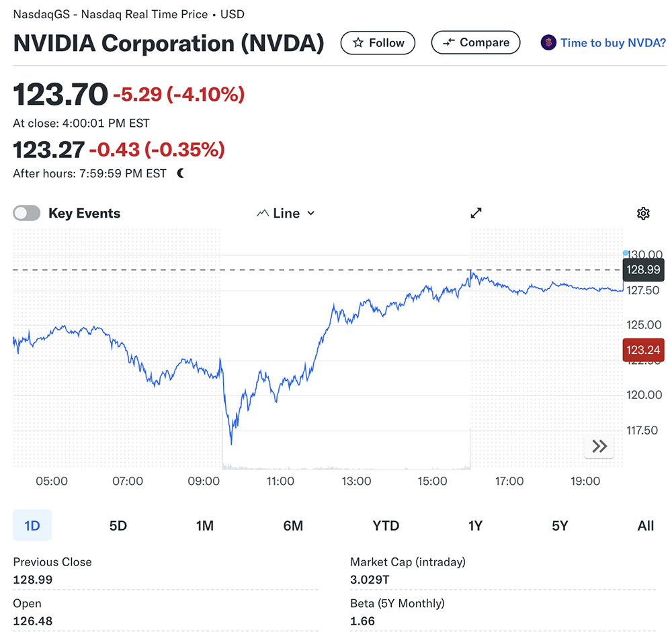This screenshot has height=632, width=672.
Task: Click the compare arrows icon
Action: [x=449, y=43]
